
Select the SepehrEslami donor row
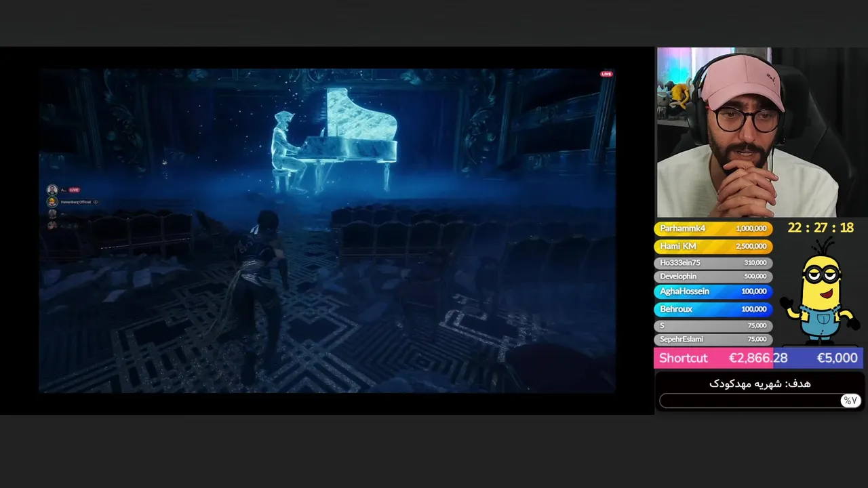click(712, 339)
